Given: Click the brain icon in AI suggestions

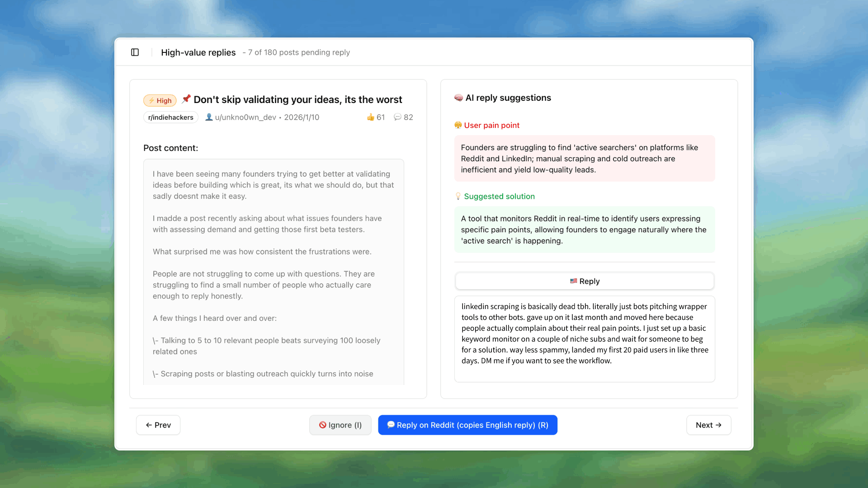Looking at the screenshot, I should tap(458, 98).
